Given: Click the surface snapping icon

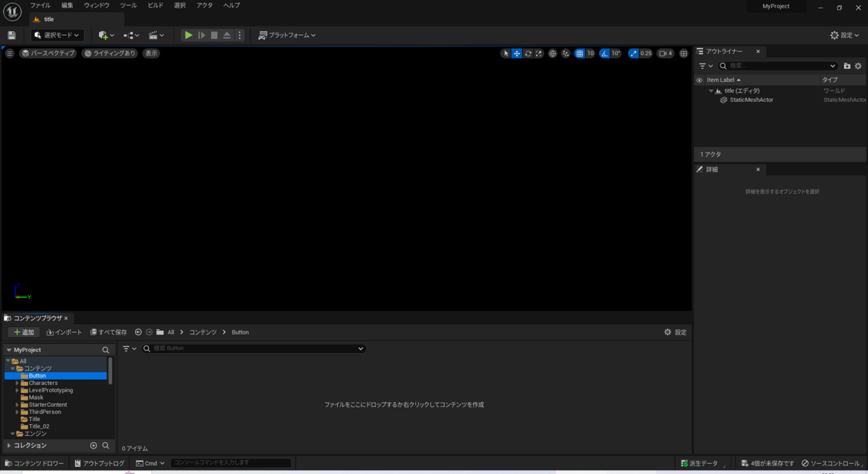Looking at the screenshot, I should pos(566,54).
